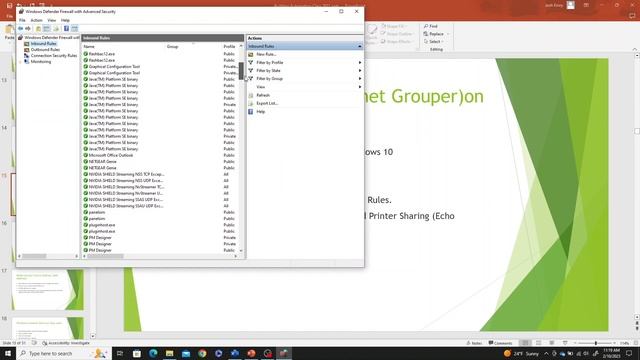Expand the Monitoring tree node
Screen dimensions: 640x360
pyautogui.click(x=20, y=62)
